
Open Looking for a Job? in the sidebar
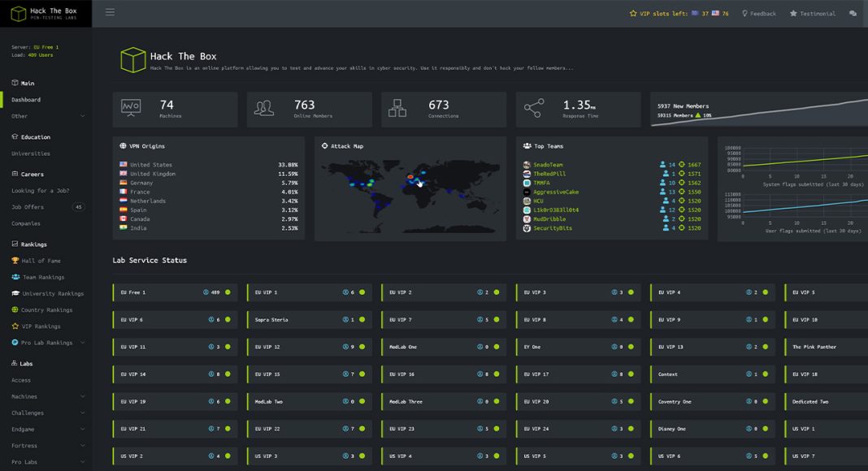coord(41,191)
